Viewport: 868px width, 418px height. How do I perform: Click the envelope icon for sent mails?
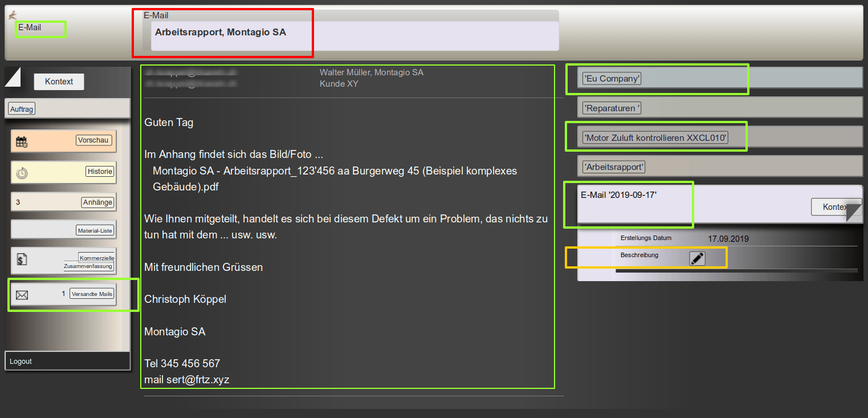point(22,295)
